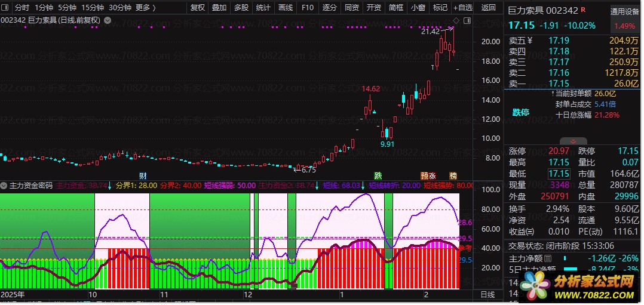Screen dimensions: 644x305
Task: Click the 同资 toolbar button
Action: coord(351,7)
